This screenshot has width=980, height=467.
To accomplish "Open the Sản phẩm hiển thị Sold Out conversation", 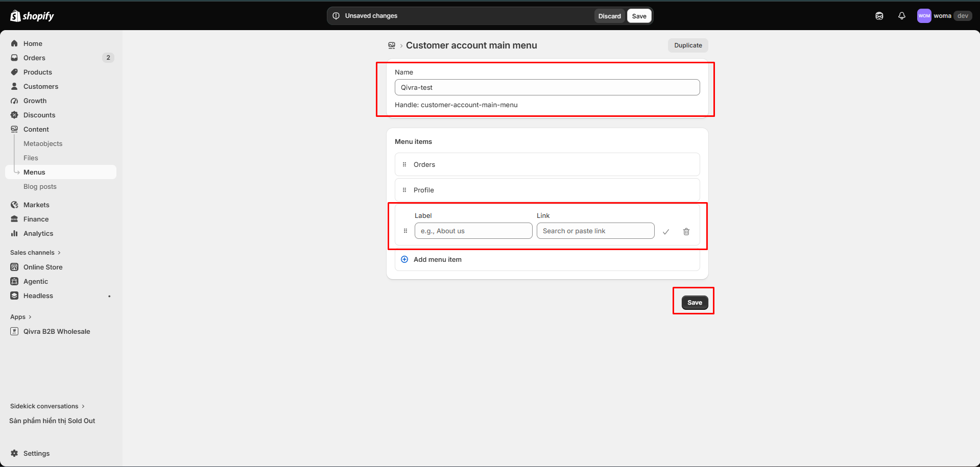I will click(x=52, y=421).
